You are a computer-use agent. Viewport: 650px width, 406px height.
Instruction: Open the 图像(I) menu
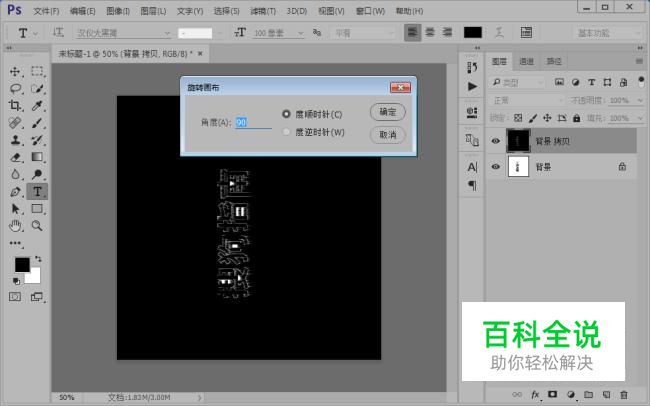click(118, 11)
